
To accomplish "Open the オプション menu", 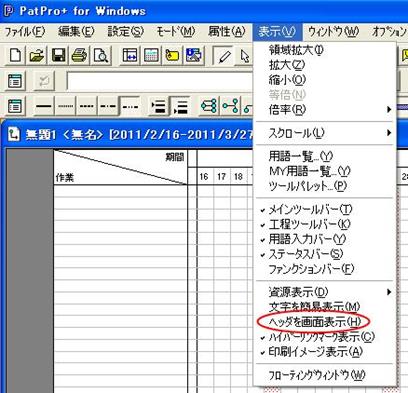I will pos(389,32).
